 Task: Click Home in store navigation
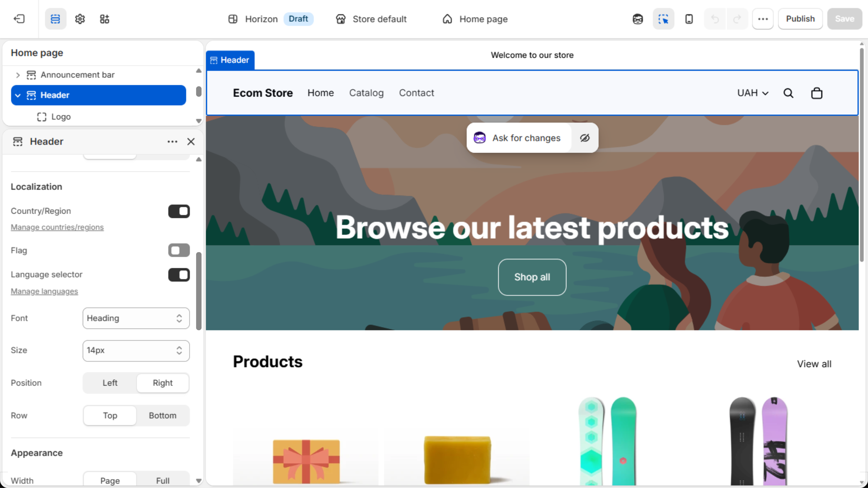click(320, 93)
